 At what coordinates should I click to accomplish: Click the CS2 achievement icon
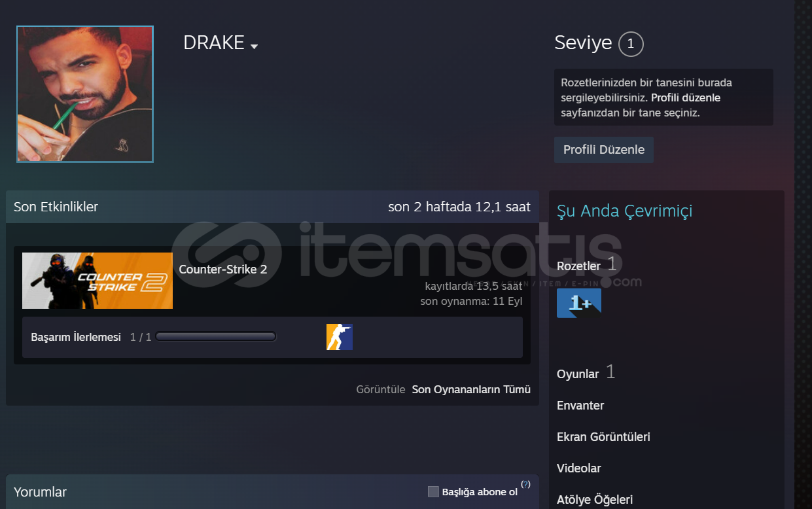click(x=340, y=337)
